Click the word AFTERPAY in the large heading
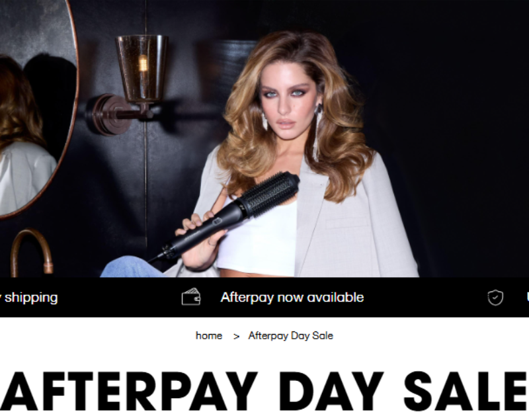 tap(129, 392)
